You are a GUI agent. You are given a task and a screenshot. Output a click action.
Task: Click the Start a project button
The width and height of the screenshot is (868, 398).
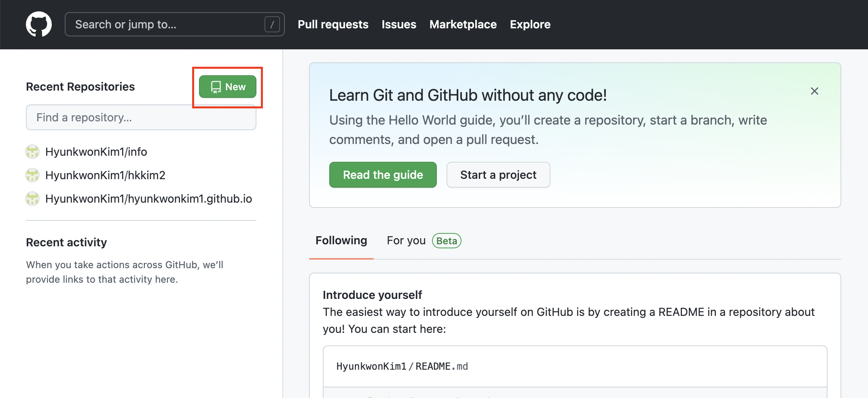(498, 175)
